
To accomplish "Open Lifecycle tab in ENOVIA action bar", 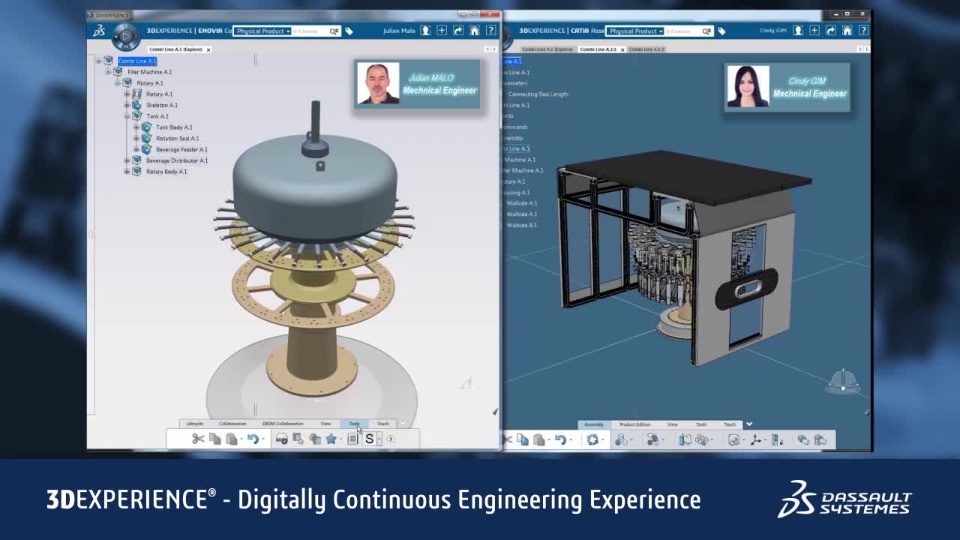I will 195,424.
